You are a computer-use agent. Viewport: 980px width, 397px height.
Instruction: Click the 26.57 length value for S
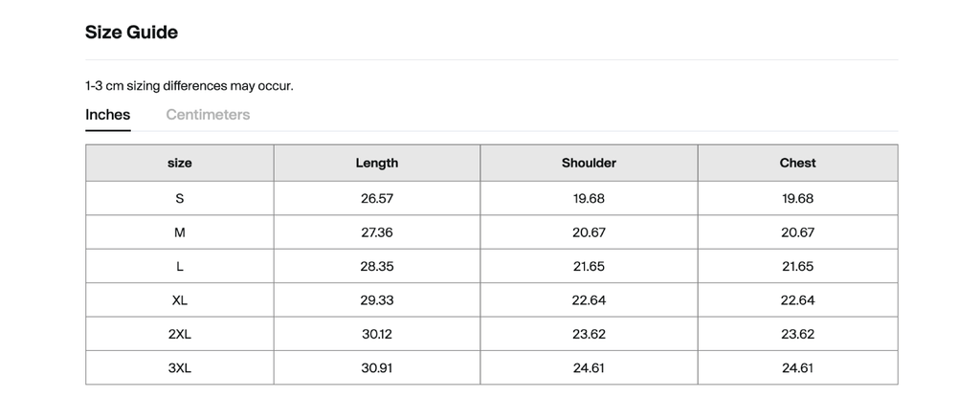coord(376,199)
